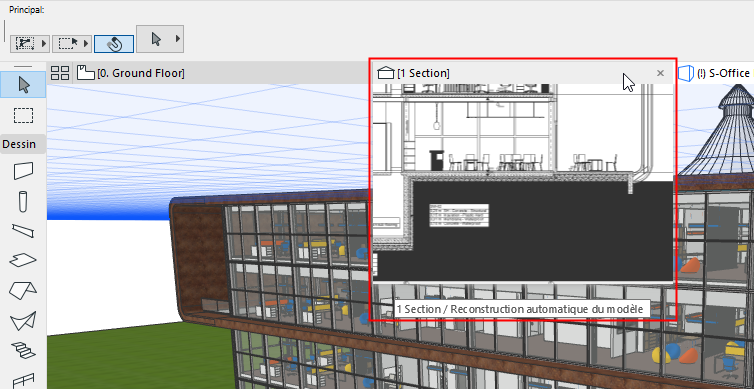This screenshot has width=754, height=389.
Task: Open the geometry selection method flyout arrow
Action: 45,44
